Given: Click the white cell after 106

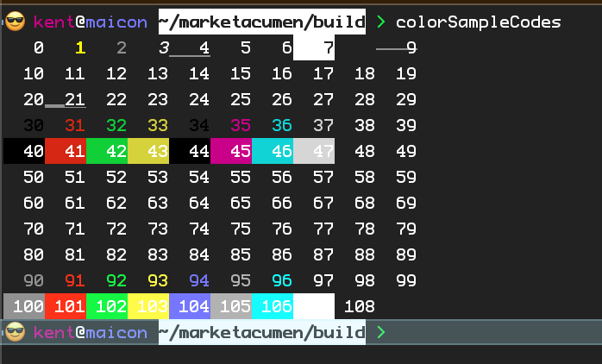Looking at the screenshot, I should 314,306.
